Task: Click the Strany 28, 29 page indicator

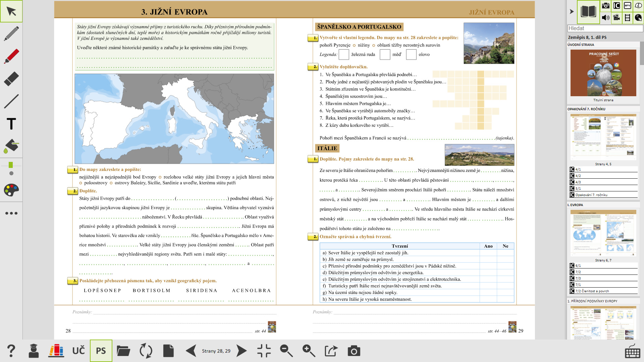Action: 216,351
